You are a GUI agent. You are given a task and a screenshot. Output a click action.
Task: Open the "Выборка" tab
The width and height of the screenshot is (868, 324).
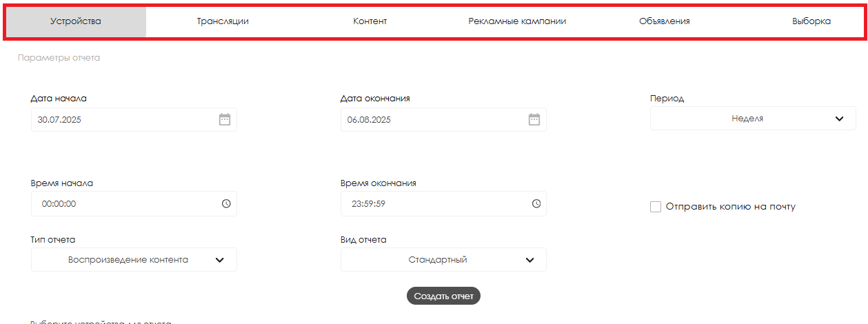pyautogui.click(x=811, y=21)
